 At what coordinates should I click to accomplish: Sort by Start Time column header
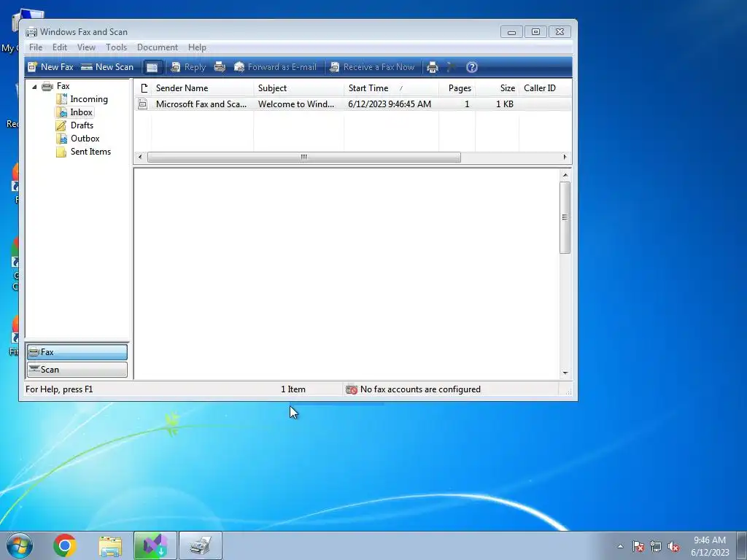[391, 88]
